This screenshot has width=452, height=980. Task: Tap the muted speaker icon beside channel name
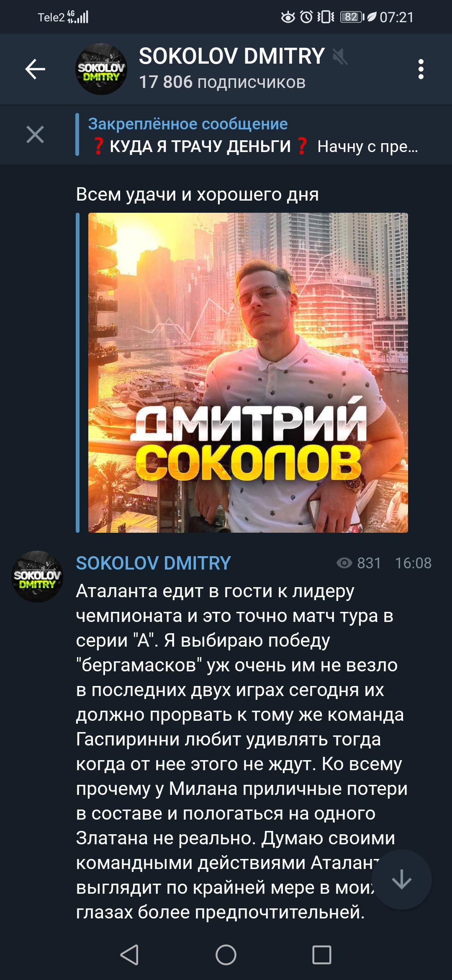(340, 57)
